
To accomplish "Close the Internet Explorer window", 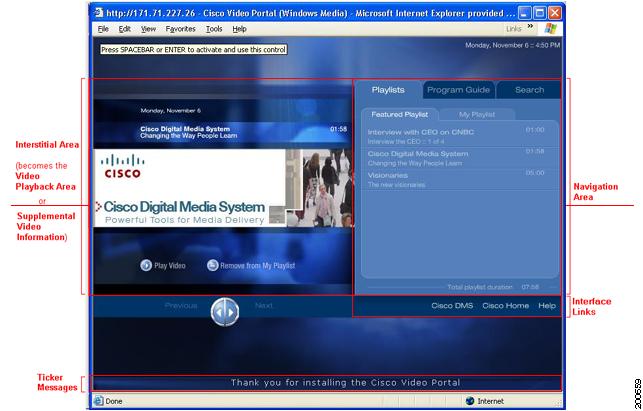I will click(555, 13).
